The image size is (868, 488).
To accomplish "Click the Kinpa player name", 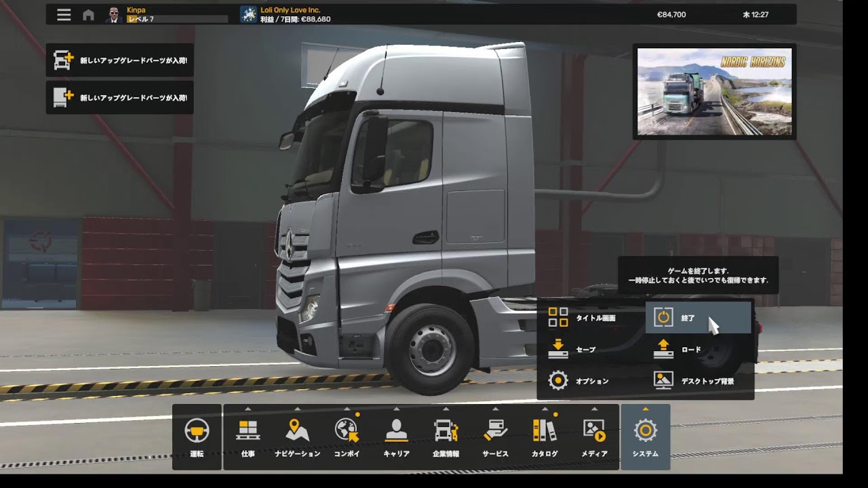I will (136, 10).
